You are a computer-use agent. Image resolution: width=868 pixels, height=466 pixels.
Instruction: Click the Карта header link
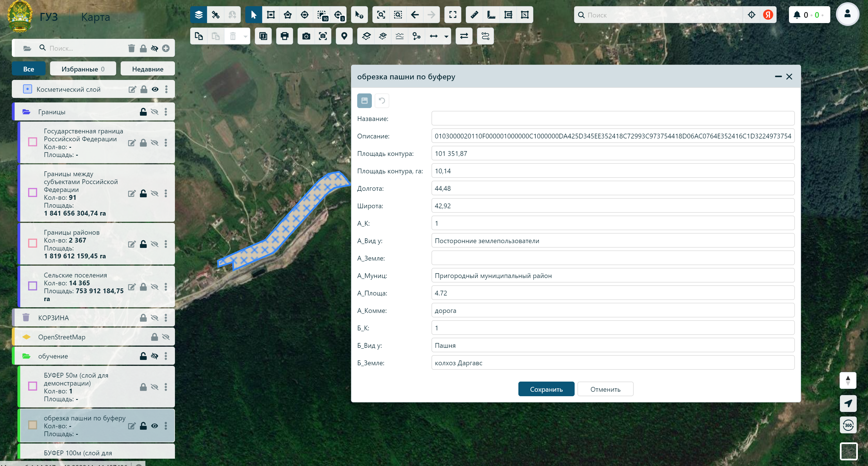tap(95, 17)
